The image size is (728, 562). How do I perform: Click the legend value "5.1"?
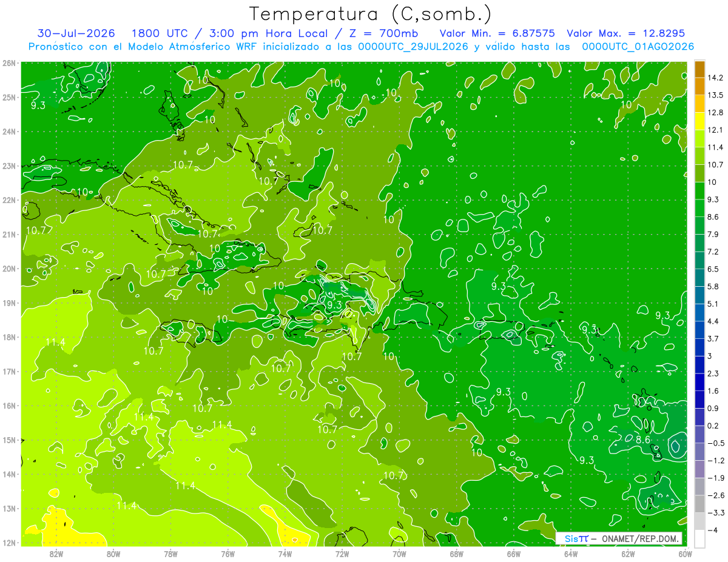(713, 304)
